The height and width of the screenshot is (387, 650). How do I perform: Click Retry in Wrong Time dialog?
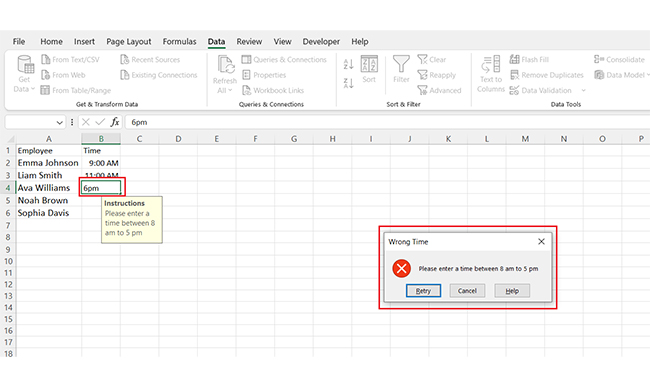tap(423, 291)
